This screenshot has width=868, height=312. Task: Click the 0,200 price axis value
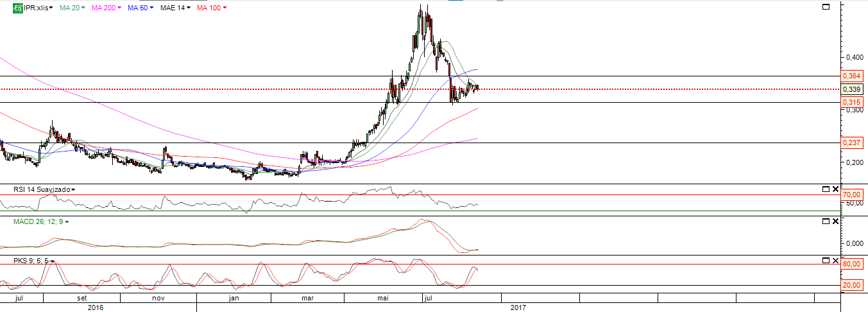tap(853, 162)
